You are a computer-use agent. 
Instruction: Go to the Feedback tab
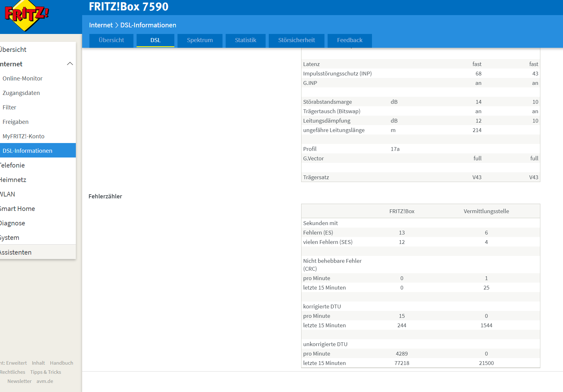coord(349,40)
